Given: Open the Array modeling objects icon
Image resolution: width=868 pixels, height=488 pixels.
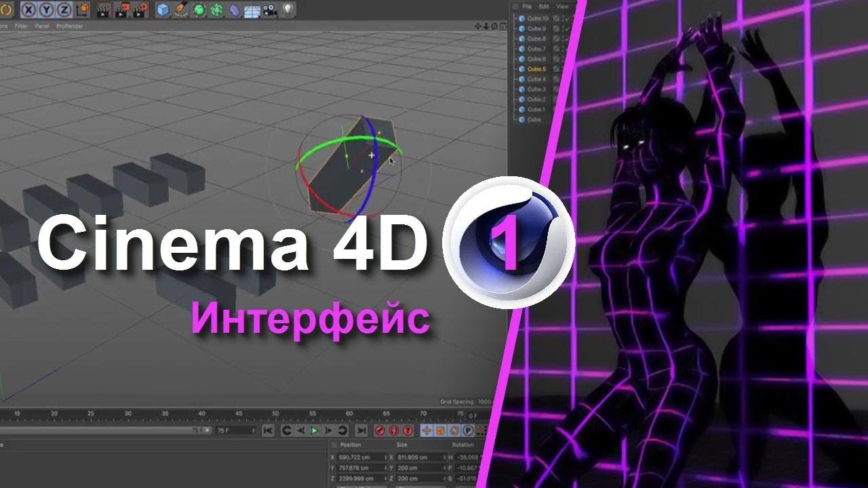Looking at the screenshot, I should pyautogui.click(x=217, y=9).
